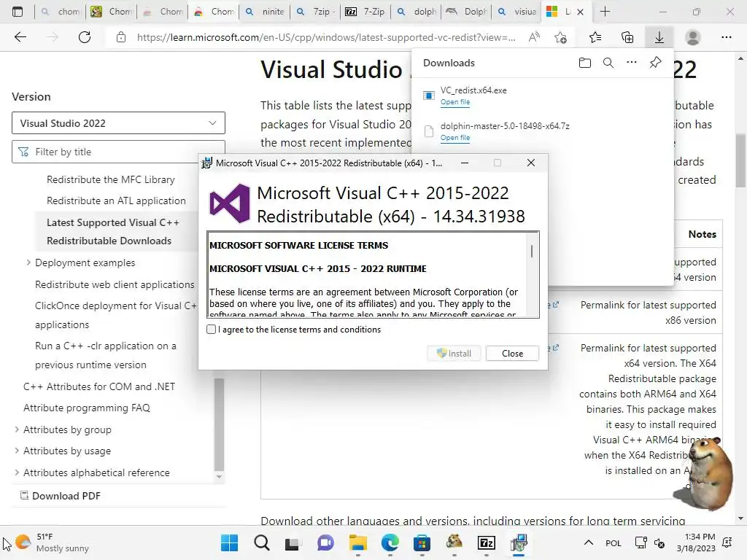Open a new browser tab
The image size is (747, 560).
coord(605,12)
